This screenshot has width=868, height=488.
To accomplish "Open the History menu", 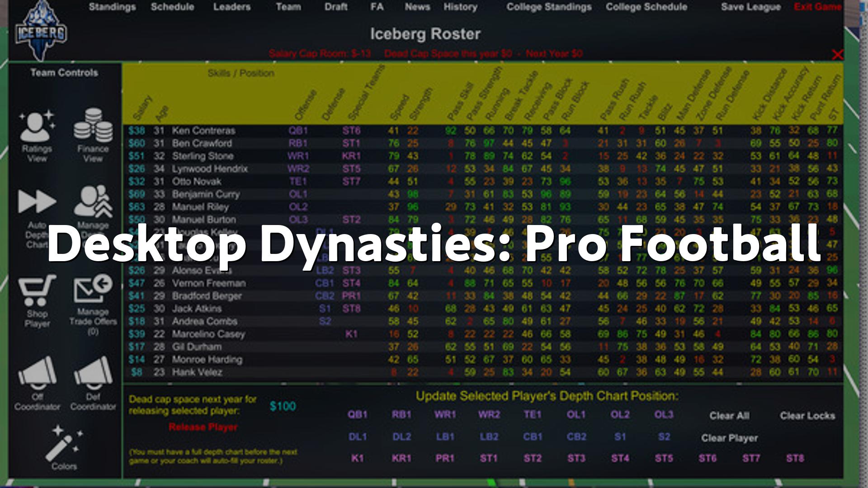I will [x=460, y=7].
